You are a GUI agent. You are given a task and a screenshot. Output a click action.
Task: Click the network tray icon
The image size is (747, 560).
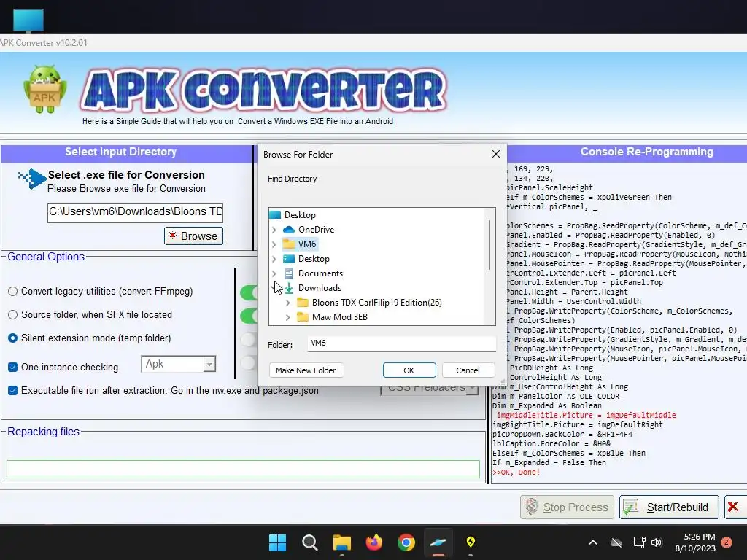(x=639, y=542)
